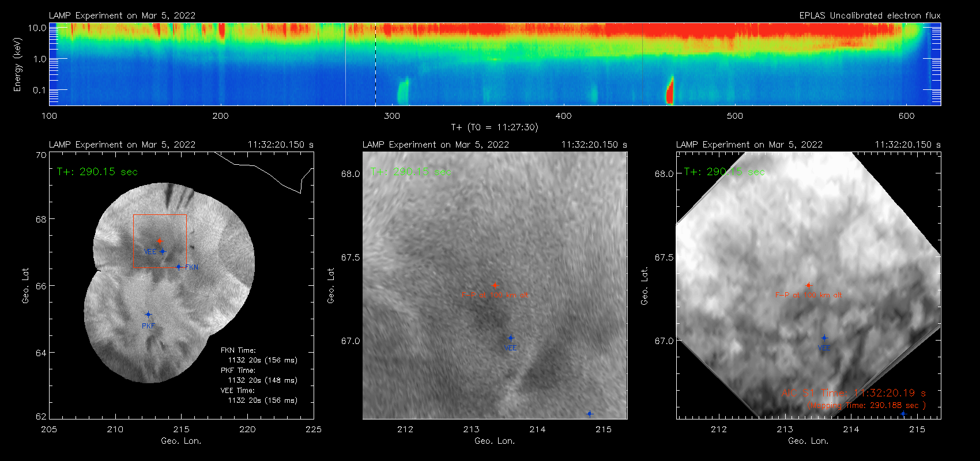Click the 'VEE Time:' label

tap(238, 391)
